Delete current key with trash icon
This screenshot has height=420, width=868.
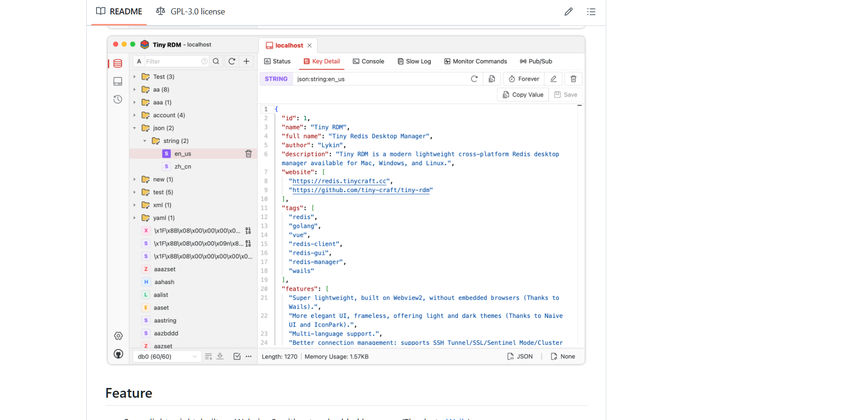(573, 79)
